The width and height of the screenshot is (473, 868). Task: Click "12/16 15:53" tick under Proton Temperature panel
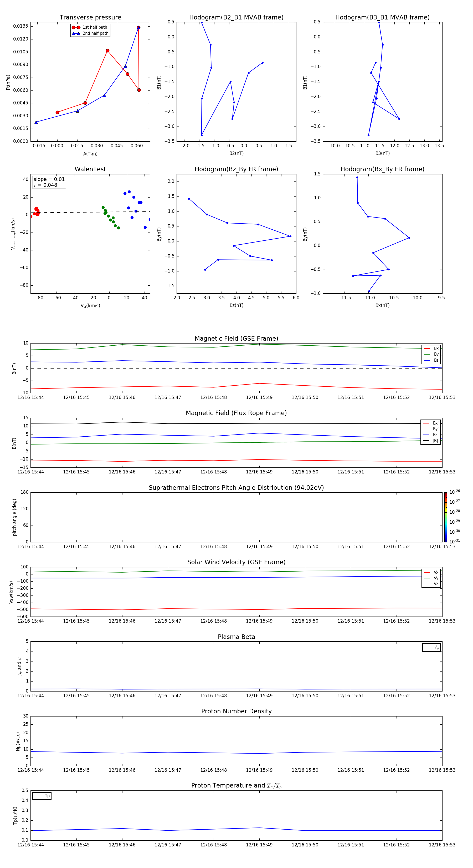(x=442, y=845)
